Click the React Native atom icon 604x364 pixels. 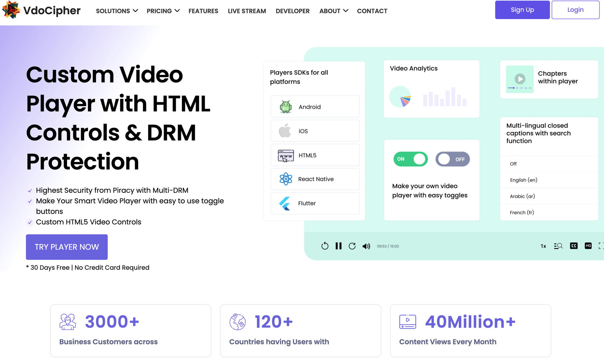click(x=286, y=179)
